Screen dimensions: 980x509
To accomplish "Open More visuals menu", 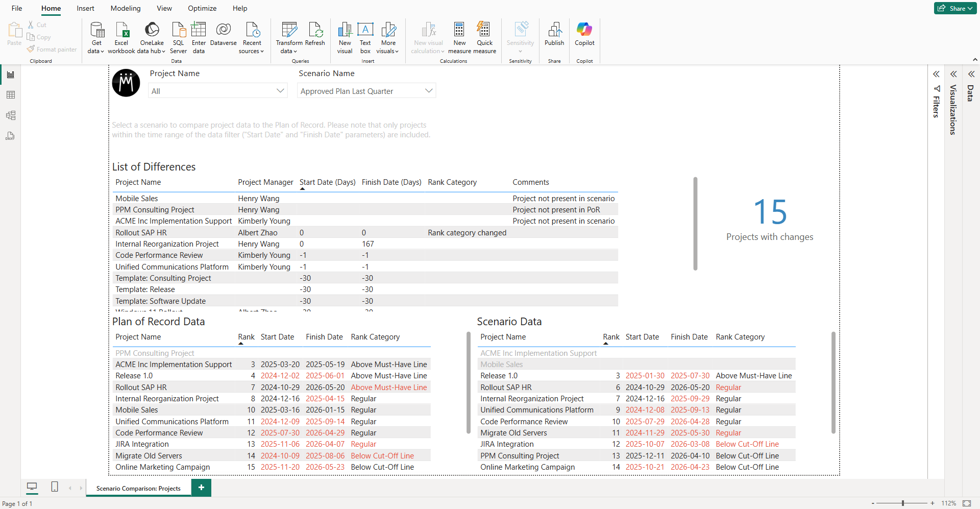I will click(x=388, y=38).
